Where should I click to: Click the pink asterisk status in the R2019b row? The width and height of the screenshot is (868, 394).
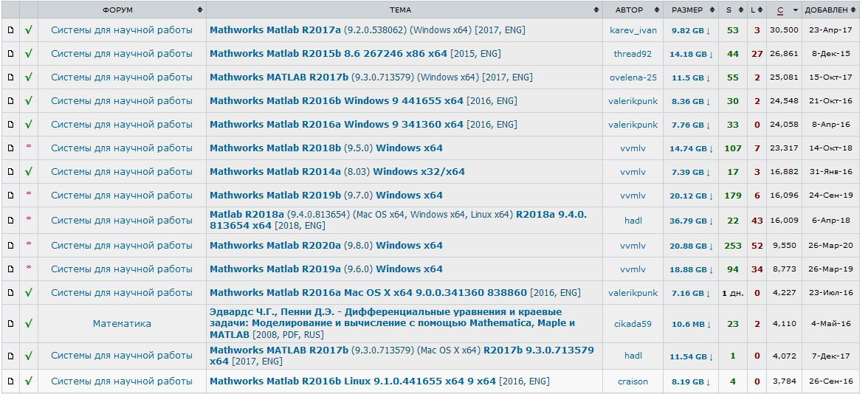(29, 194)
